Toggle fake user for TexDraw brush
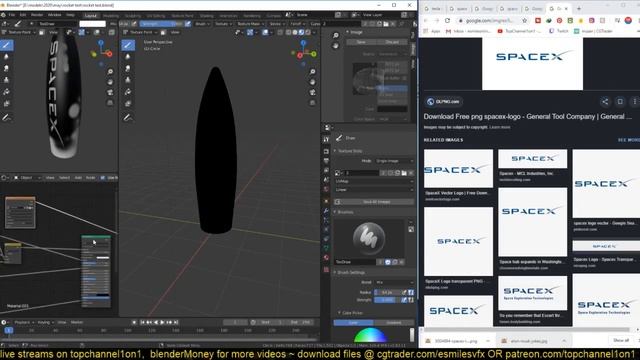The height and width of the screenshot is (360, 640). point(388,262)
